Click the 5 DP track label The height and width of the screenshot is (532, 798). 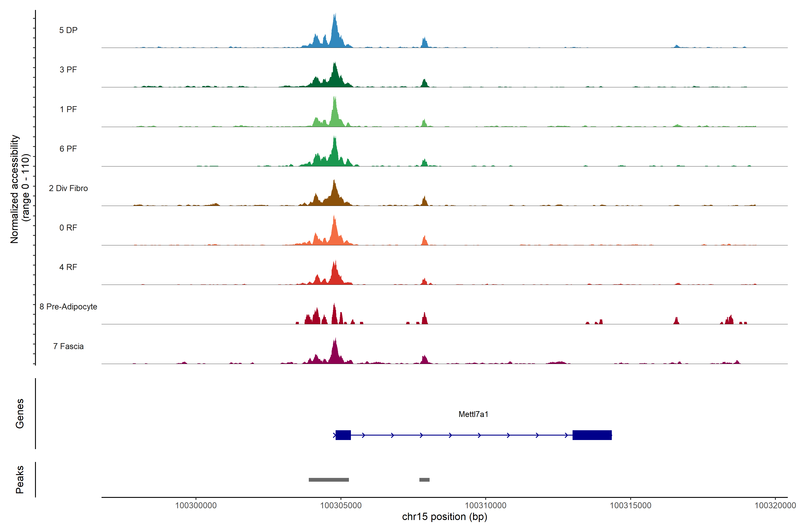(68, 30)
